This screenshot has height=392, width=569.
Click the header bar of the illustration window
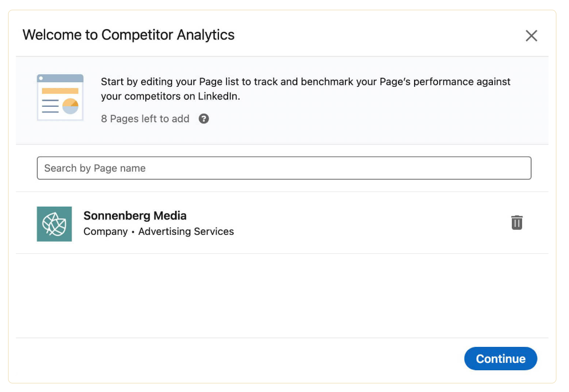(x=60, y=78)
